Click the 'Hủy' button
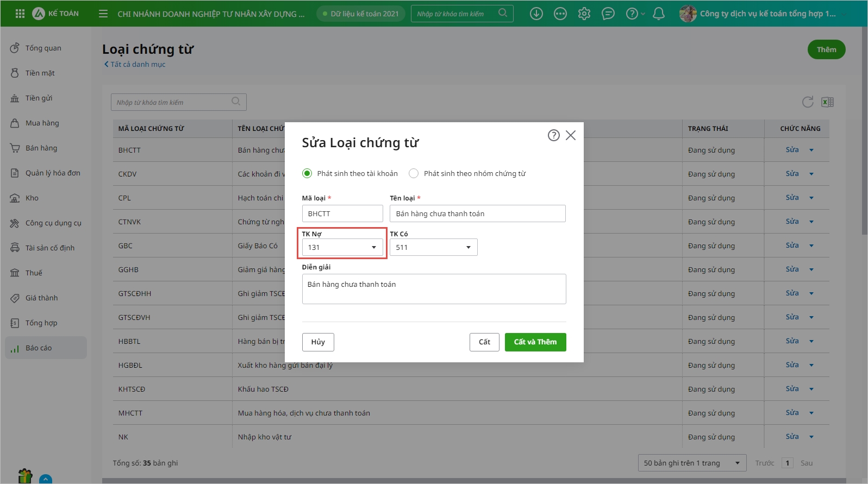Screen dimensions: 868x484 (x=318, y=342)
